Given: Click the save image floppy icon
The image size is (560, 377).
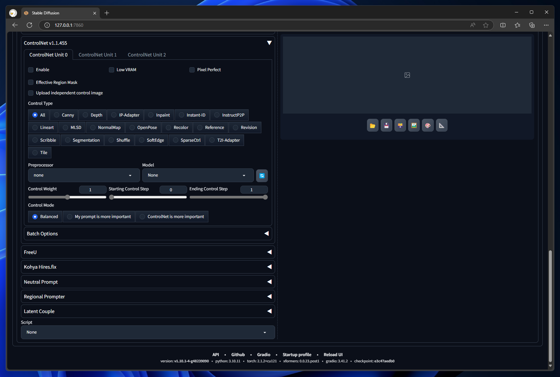Looking at the screenshot, I should point(386,126).
